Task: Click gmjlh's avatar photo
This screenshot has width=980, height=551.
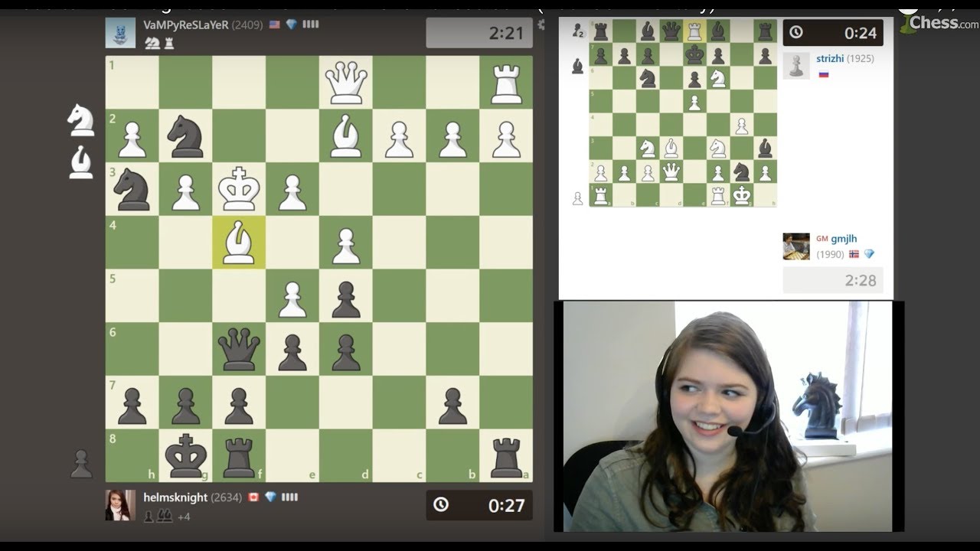Action: tap(796, 246)
